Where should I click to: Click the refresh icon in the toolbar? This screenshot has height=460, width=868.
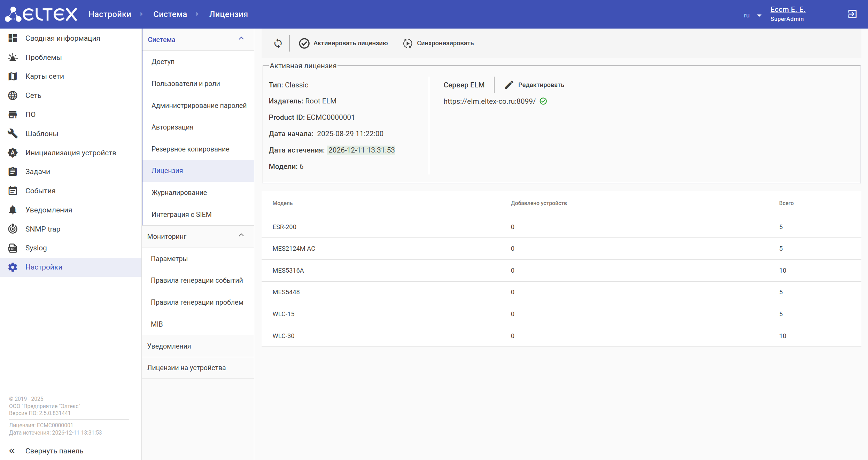tap(278, 43)
